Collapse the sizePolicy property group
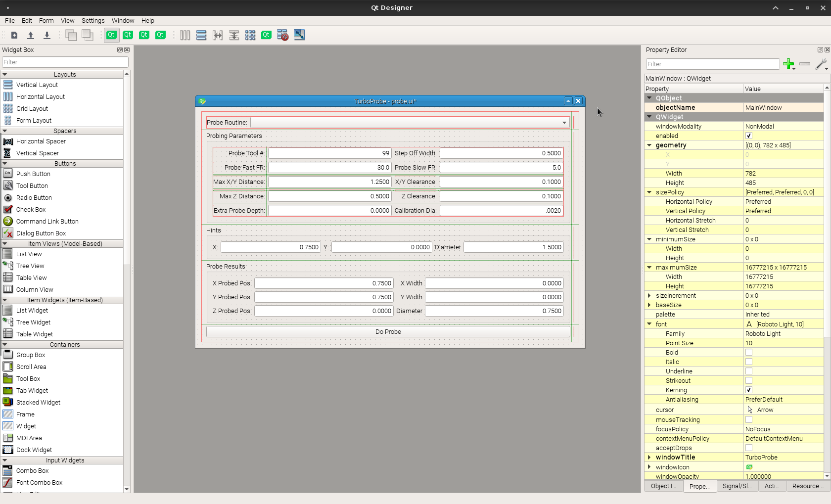This screenshot has width=831, height=504. 649,192
